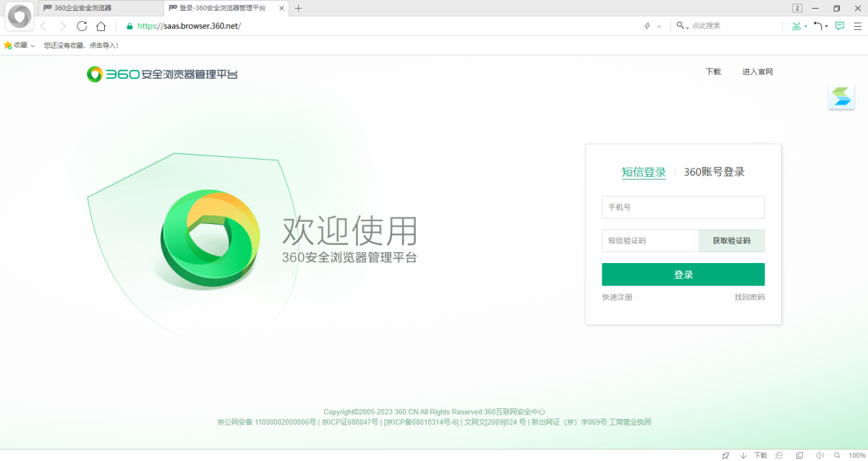Image resolution: width=868 pixels, height=461 pixels.
Task: Open downloads from the 下载 status bar icon
Action: pyautogui.click(x=760, y=455)
